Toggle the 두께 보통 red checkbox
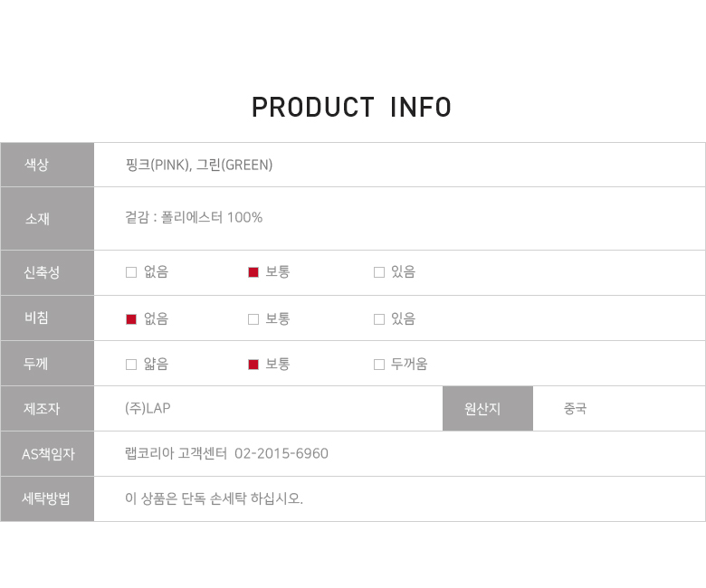 point(253,365)
